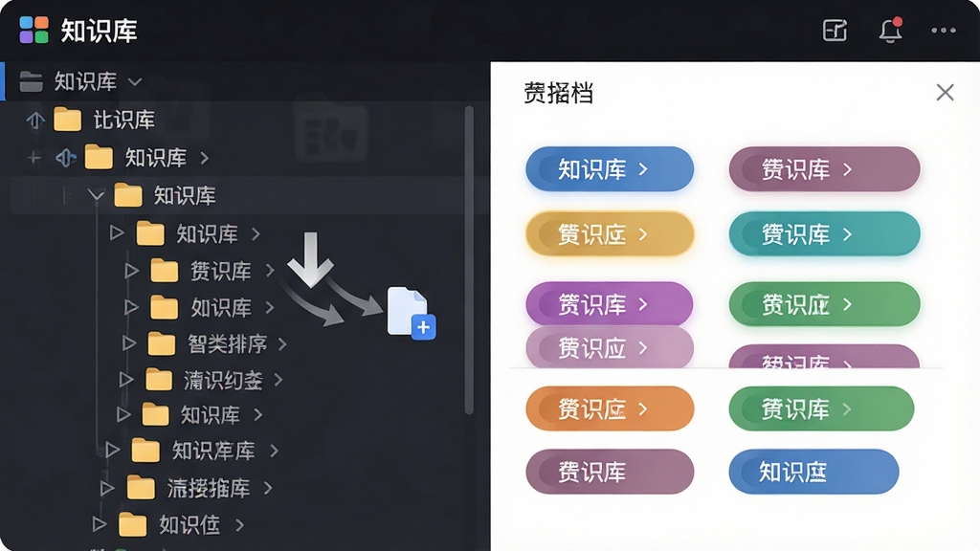
Task: Choose the teal colored tag pill
Action: pos(824,234)
